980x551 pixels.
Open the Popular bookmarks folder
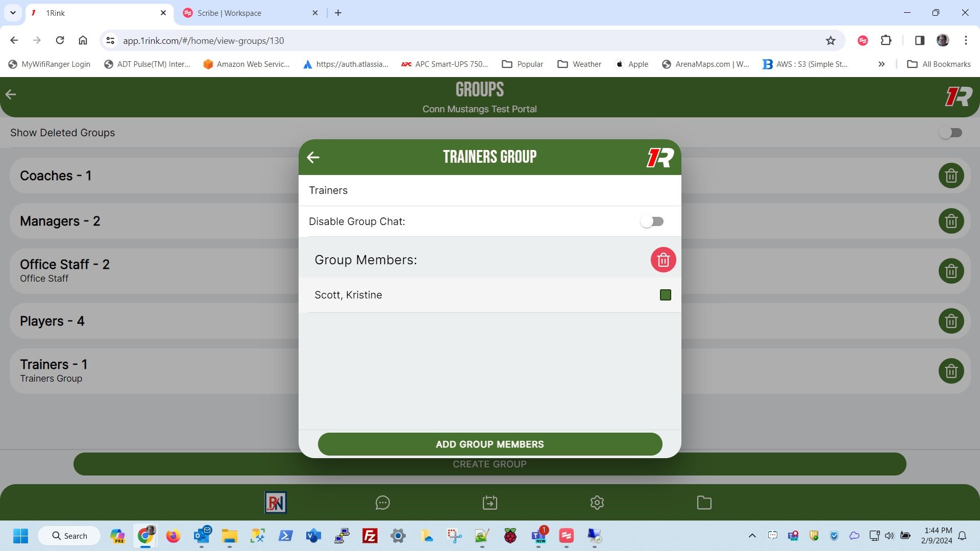pyautogui.click(x=522, y=64)
